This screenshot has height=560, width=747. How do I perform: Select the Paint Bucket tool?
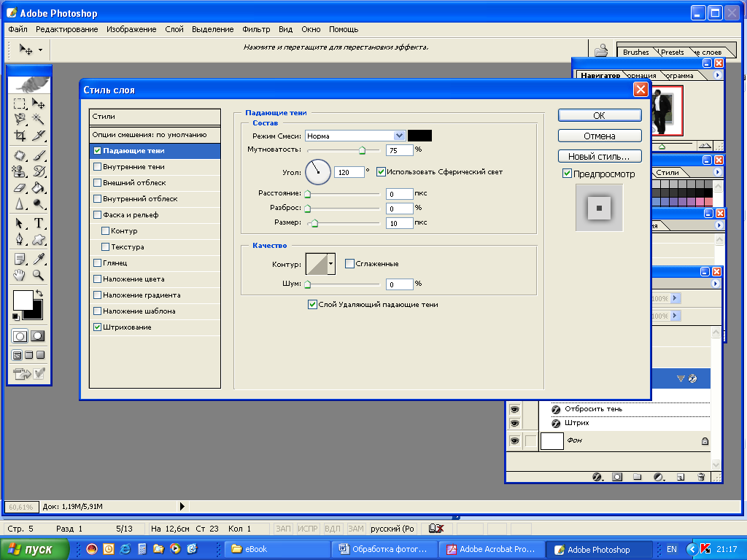pos(39,187)
